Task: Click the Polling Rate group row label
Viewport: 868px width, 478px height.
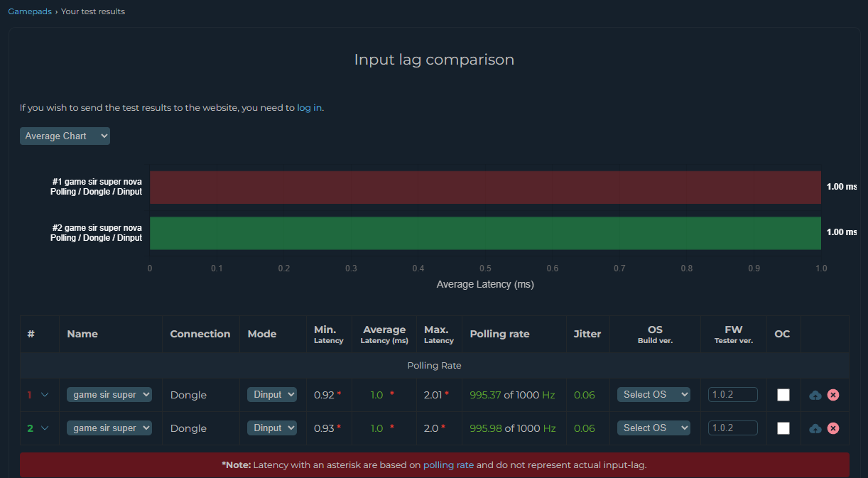Action: [x=434, y=366]
